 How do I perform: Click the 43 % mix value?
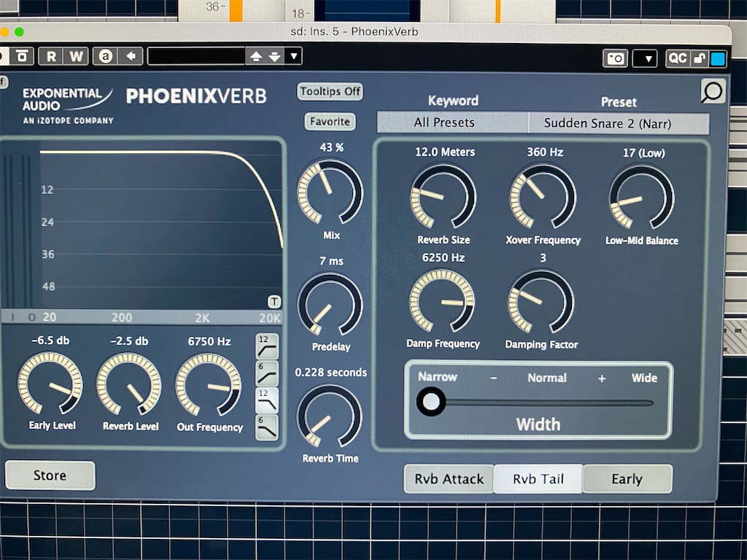coord(332,147)
